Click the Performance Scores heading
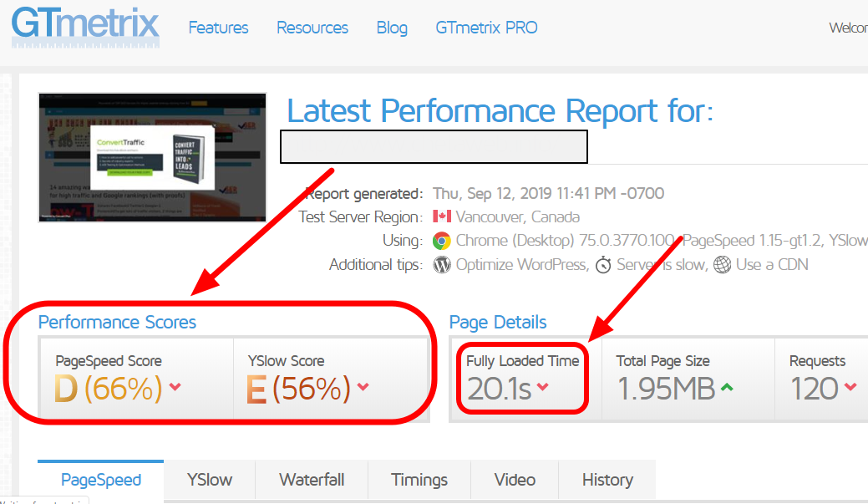868x504 pixels. [117, 323]
